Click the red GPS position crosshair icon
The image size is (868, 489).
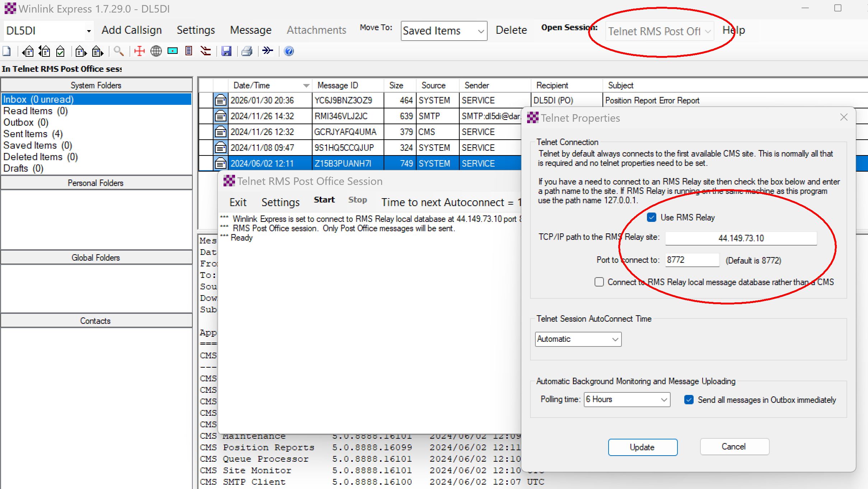(x=139, y=51)
